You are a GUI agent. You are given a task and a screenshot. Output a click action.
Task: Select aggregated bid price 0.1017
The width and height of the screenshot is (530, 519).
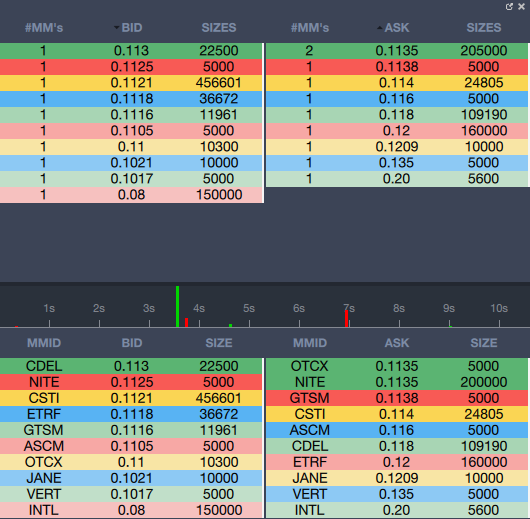[132, 179]
